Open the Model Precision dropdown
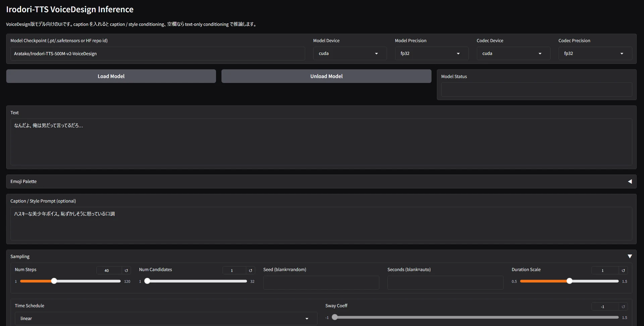The height and width of the screenshot is (326, 644). point(432,54)
